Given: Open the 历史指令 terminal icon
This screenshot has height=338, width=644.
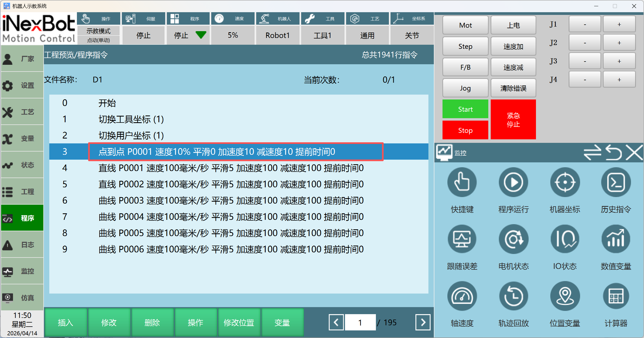Looking at the screenshot, I should (x=616, y=182).
